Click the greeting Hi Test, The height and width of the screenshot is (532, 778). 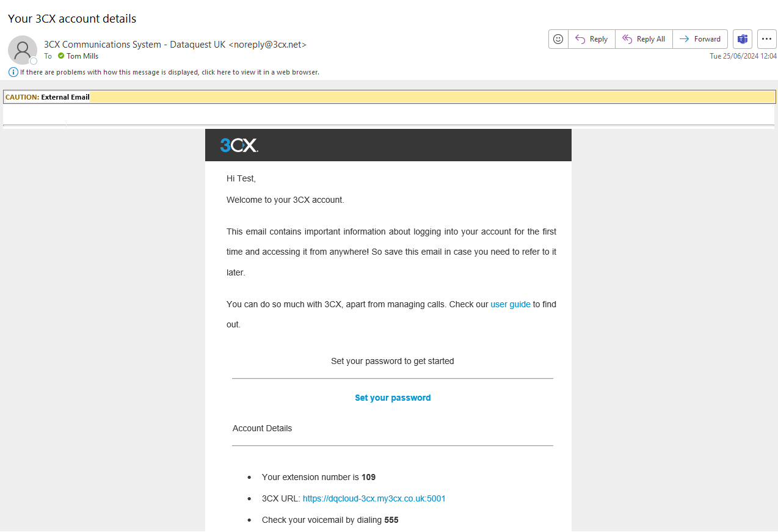point(241,178)
